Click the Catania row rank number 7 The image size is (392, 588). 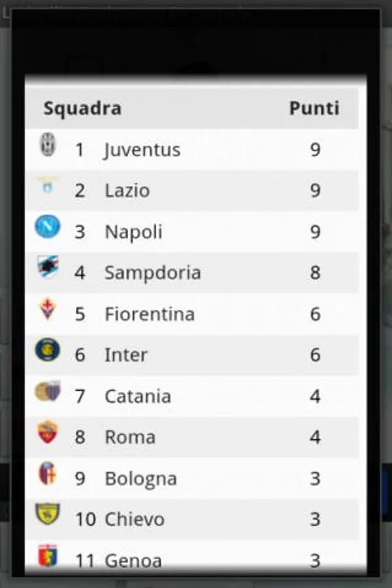point(80,396)
